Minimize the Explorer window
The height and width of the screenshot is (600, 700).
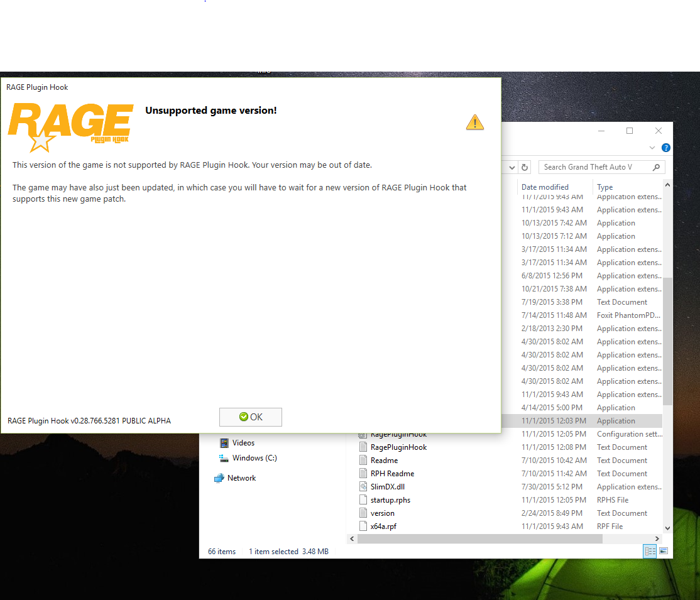tap(601, 131)
